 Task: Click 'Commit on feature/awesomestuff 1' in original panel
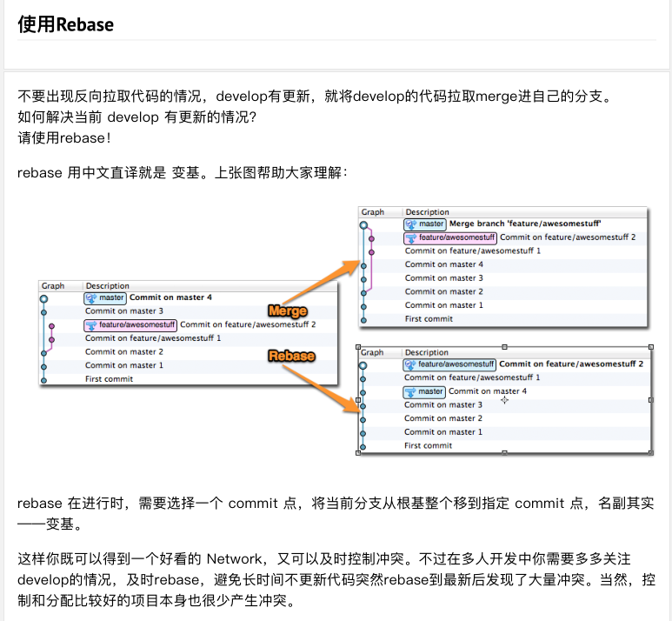[153, 338]
